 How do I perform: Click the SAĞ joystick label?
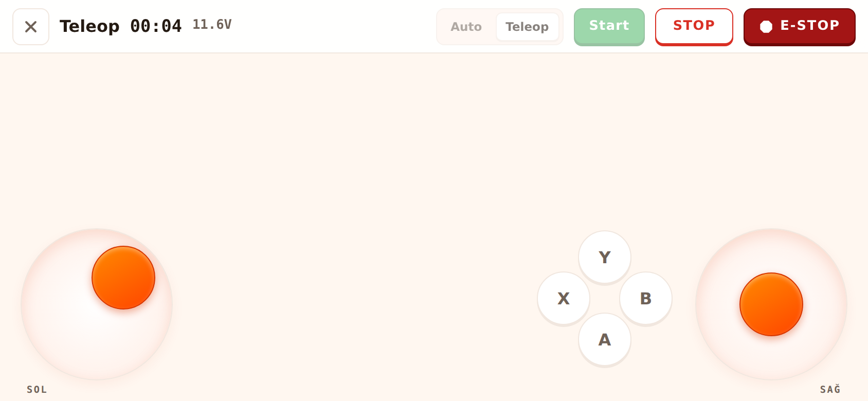[x=830, y=389]
